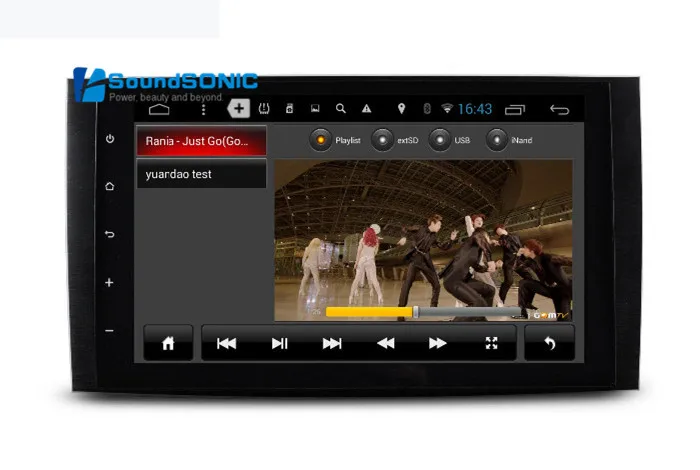
Task: Tap the bezel volume up plus button
Action: (x=109, y=283)
